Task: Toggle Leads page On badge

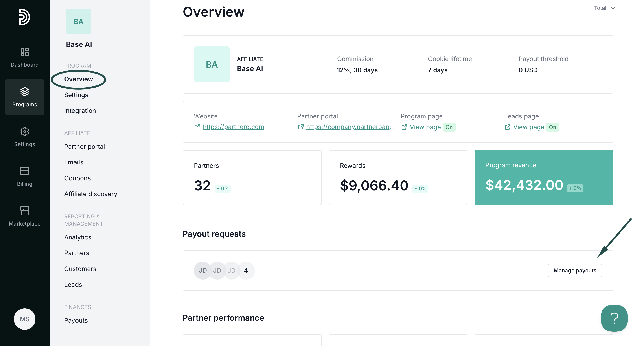Action: click(x=552, y=127)
